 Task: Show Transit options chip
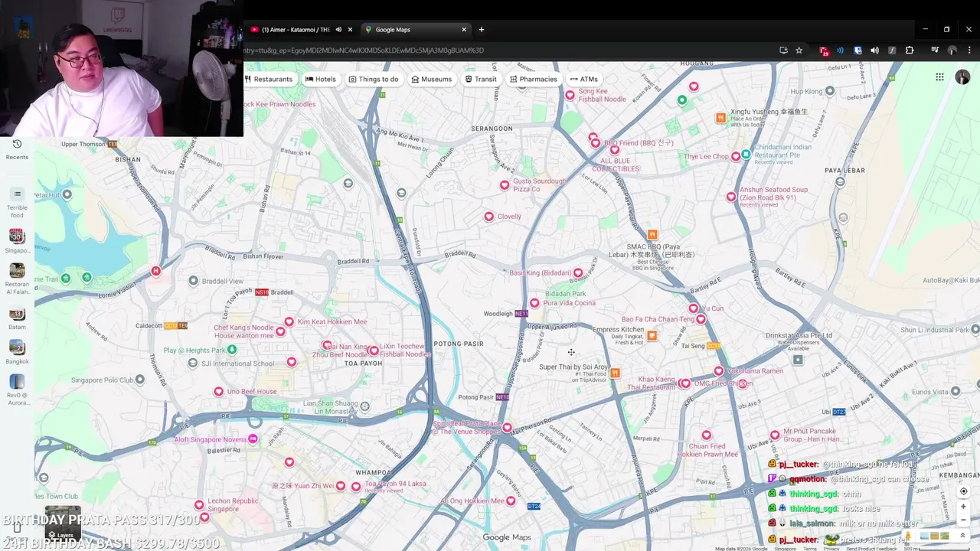click(481, 79)
